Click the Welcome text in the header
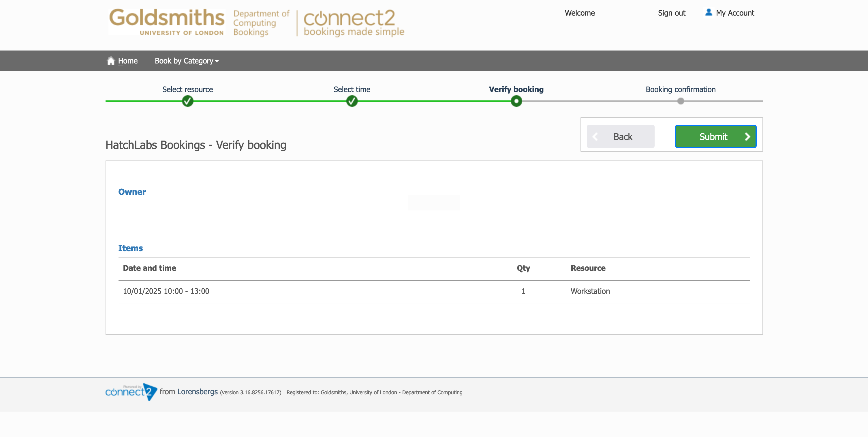868x437 pixels. (580, 13)
